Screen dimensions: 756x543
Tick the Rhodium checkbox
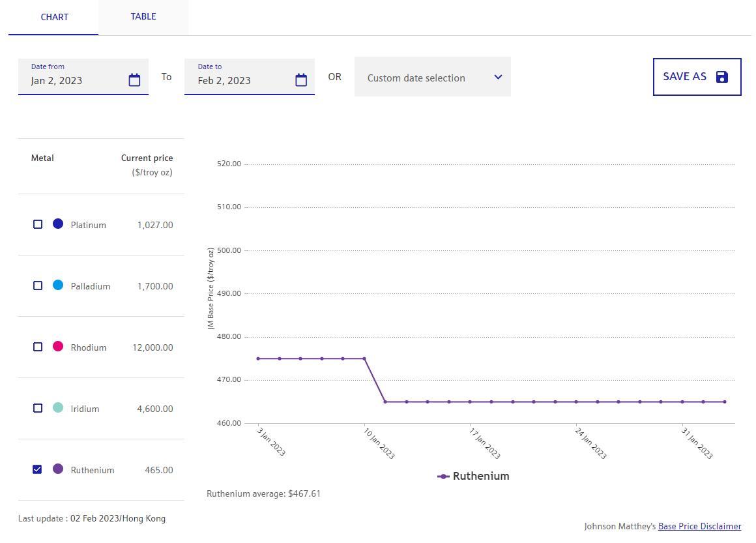38,347
